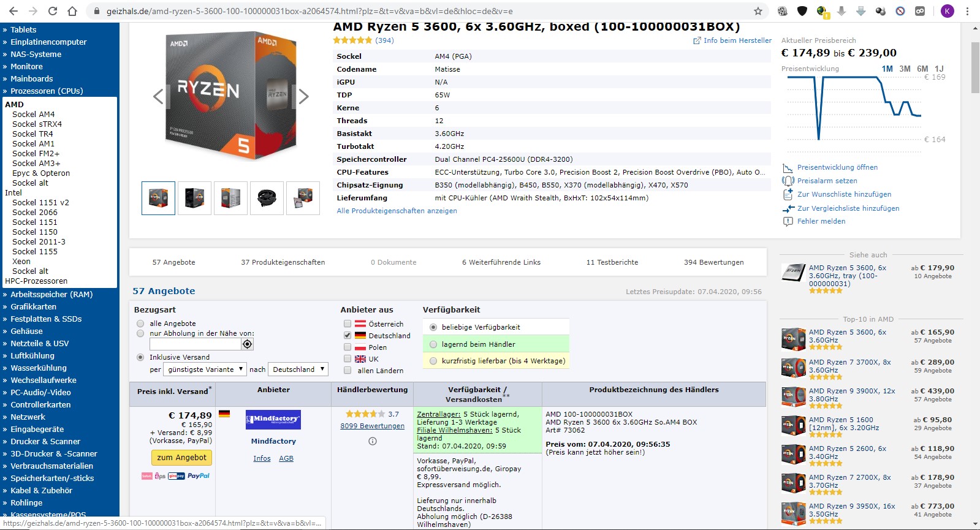Click the black shield extension icon
The width and height of the screenshot is (980, 530).
802,11
